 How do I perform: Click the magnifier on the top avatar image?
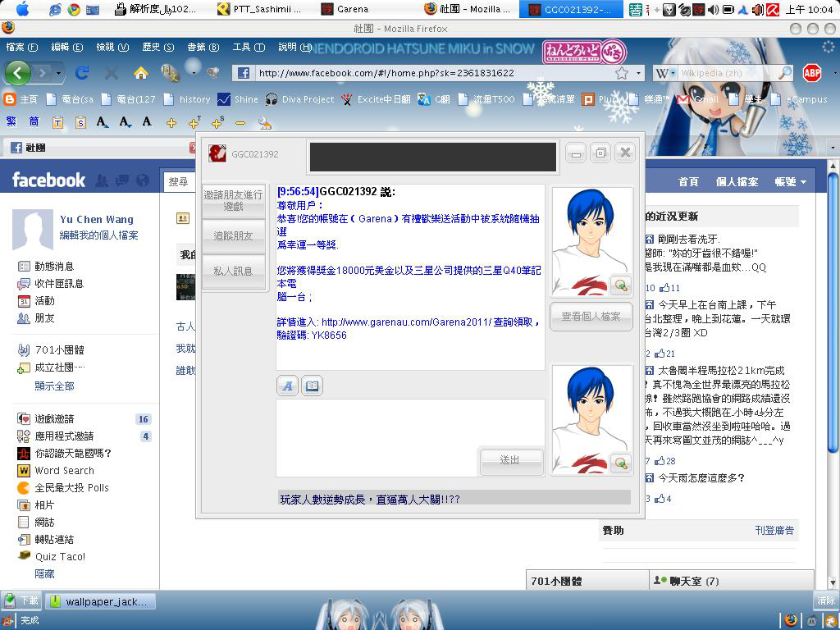[621, 285]
